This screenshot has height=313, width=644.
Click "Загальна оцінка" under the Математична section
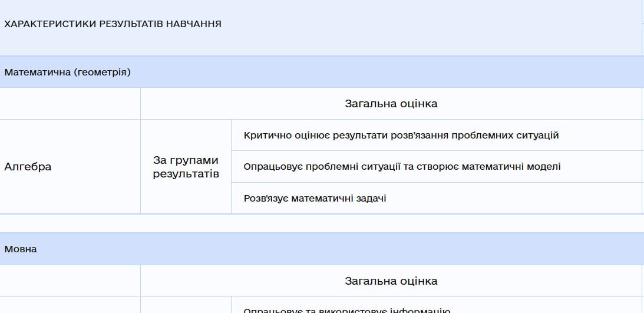(x=391, y=104)
